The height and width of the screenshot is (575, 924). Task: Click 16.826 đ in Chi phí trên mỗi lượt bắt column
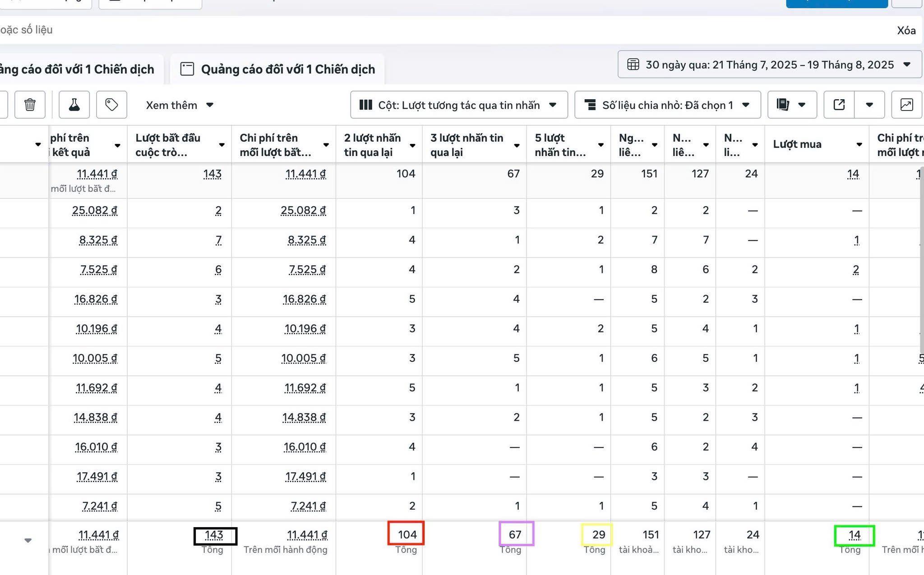click(305, 299)
